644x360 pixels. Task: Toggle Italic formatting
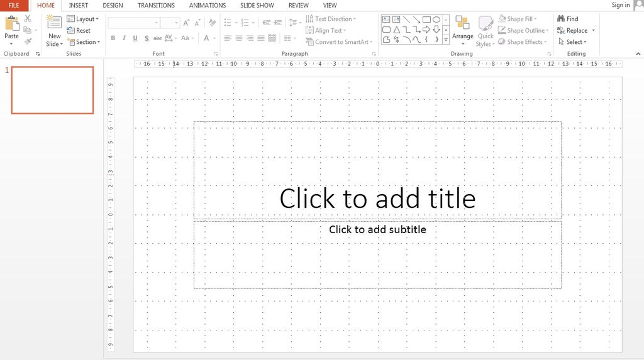pyautogui.click(x=124, y=38)
